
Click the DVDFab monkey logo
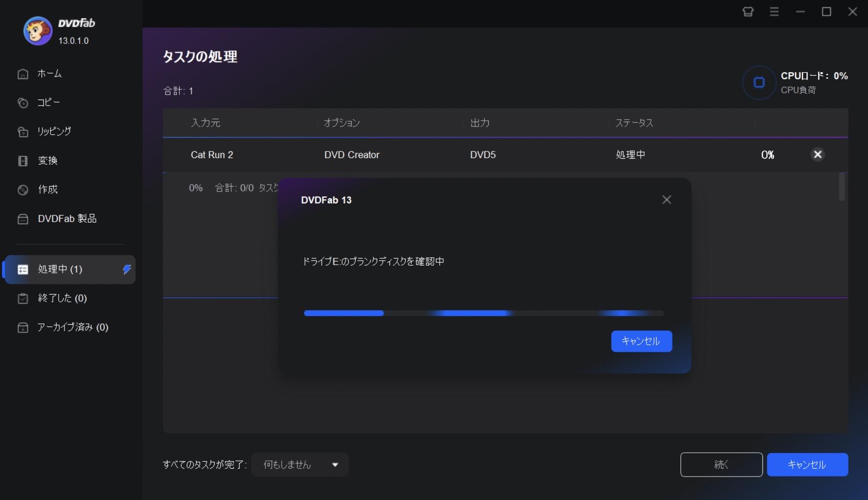coord(38,31)
